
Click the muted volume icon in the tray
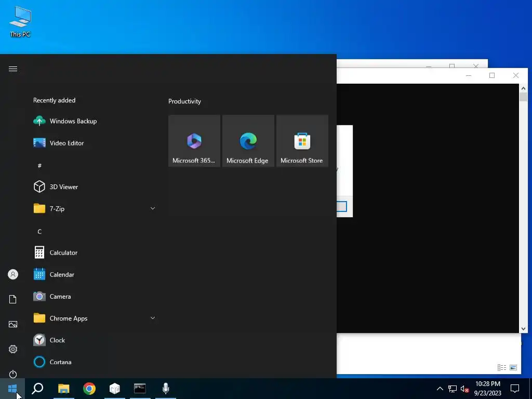click(x=465, y=389)
